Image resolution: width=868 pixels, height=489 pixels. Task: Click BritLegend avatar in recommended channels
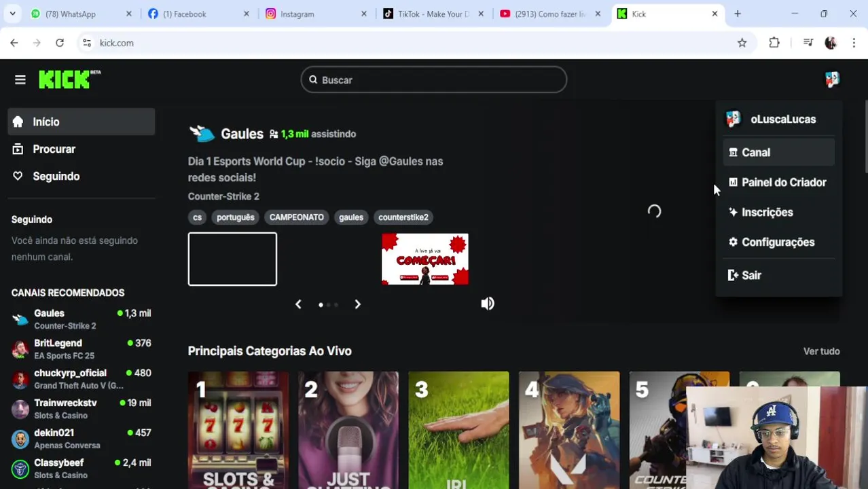tap(20, 349)
